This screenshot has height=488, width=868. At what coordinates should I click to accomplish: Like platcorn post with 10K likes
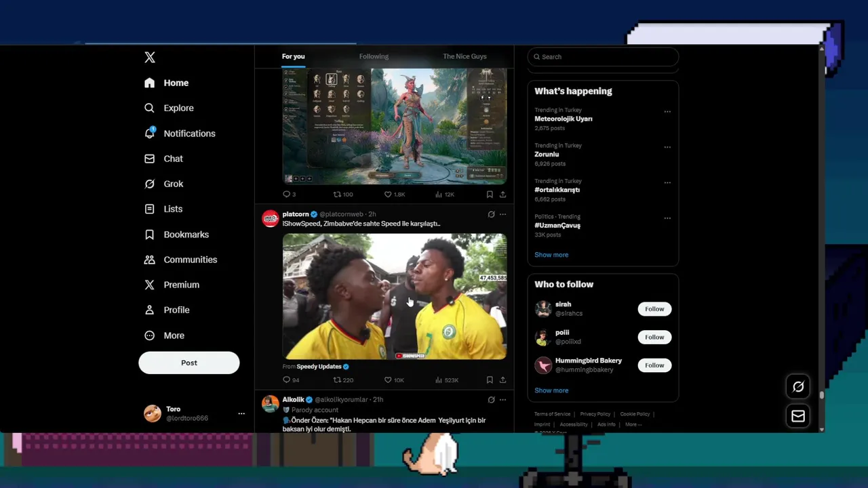[394, 380]
